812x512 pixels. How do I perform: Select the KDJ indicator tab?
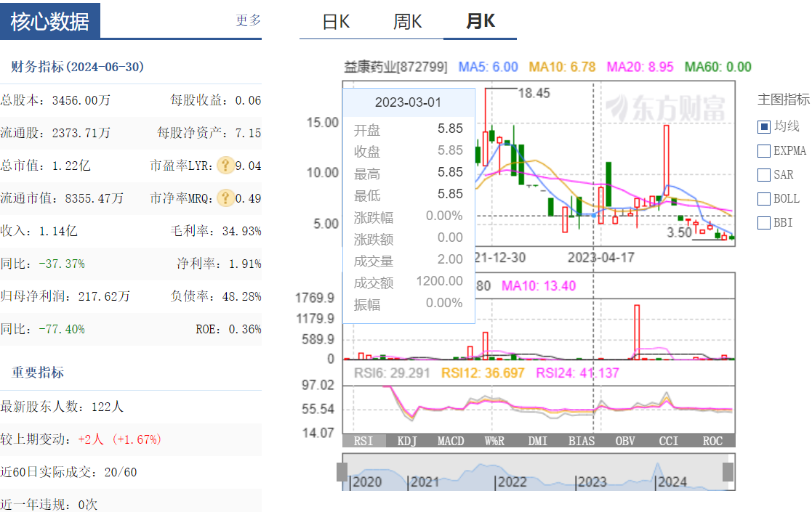point(407,441)
